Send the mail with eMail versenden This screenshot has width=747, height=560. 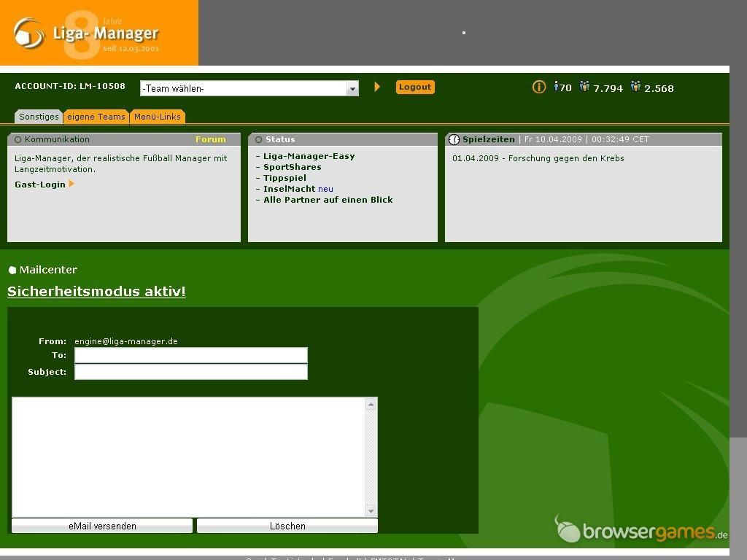(102, 526)
